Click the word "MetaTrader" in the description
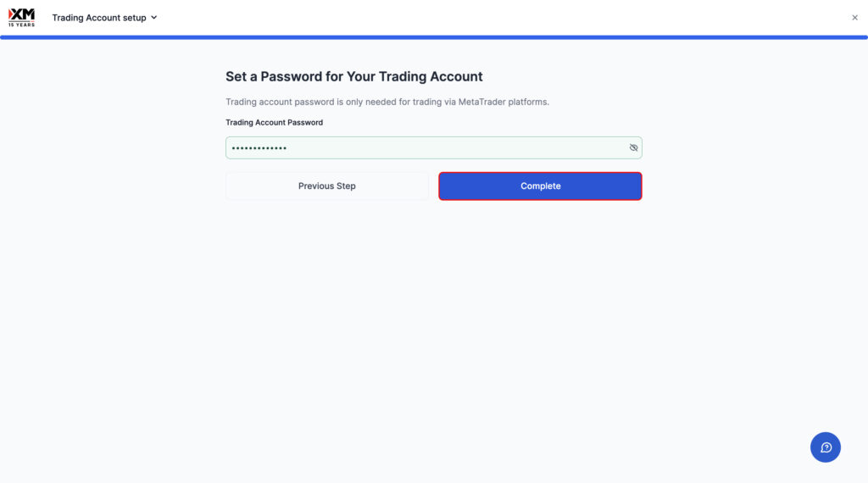 point(481,102)
